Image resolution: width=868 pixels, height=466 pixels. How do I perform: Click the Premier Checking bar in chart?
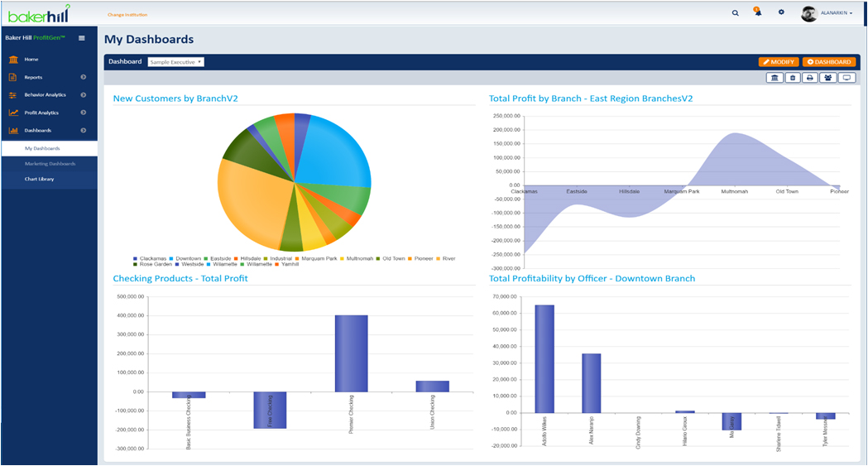351,353
